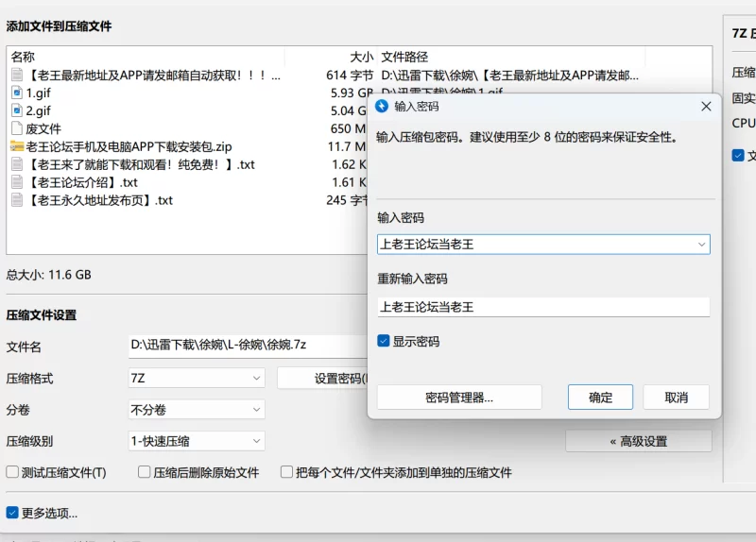Toggle the 更多选项... checkbox
The width and height of the screenshot is (756, 542).
[12, 513]
